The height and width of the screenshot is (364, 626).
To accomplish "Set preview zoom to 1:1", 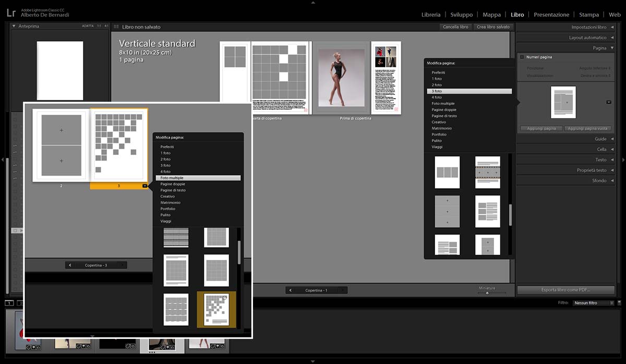I will coord(99,26).
